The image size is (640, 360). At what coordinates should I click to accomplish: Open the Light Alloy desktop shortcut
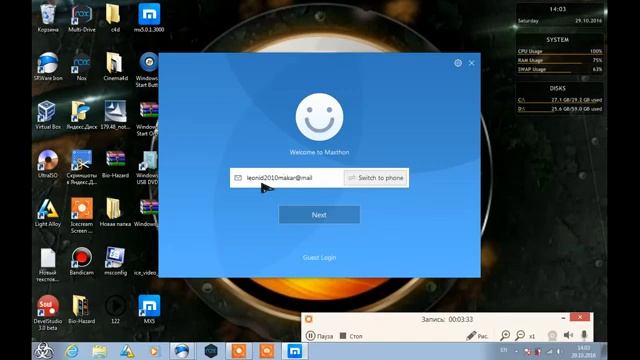pyautogui.click(x=48, y=212)
